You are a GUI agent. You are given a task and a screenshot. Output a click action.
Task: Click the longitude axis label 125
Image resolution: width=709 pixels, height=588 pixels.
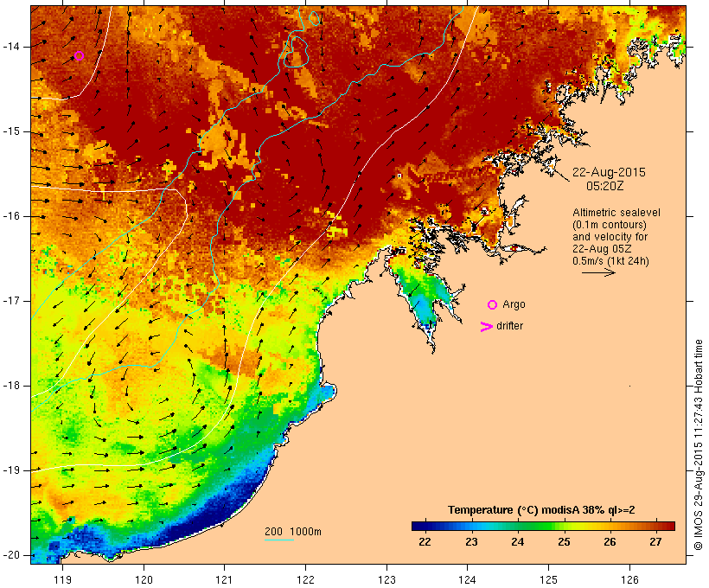pos(549,580)
